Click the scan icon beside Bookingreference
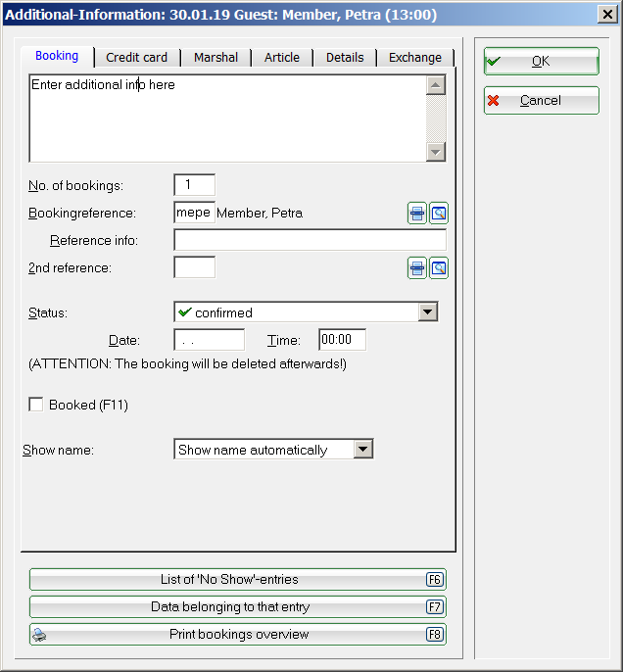 (x=417, y=214)
